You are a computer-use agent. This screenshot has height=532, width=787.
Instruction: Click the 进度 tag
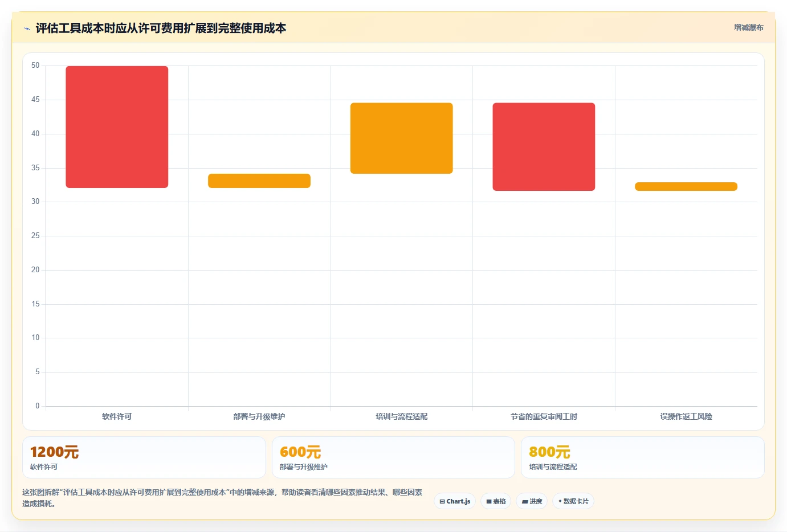[x=532, y=501]
